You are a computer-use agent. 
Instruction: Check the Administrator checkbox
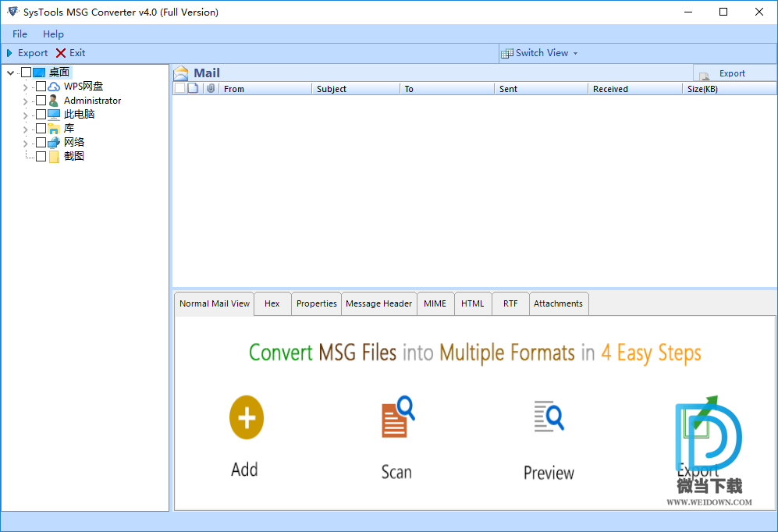[41, 100]
